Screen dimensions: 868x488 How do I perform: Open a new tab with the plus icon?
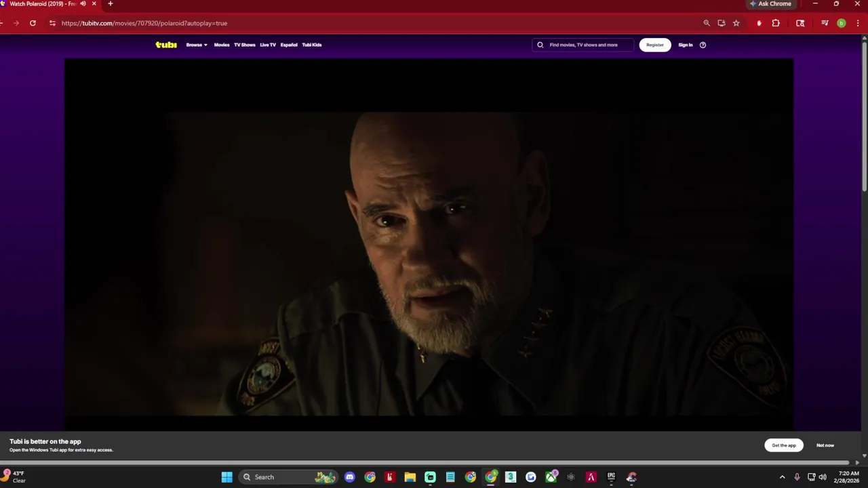[x=111, y=4]
